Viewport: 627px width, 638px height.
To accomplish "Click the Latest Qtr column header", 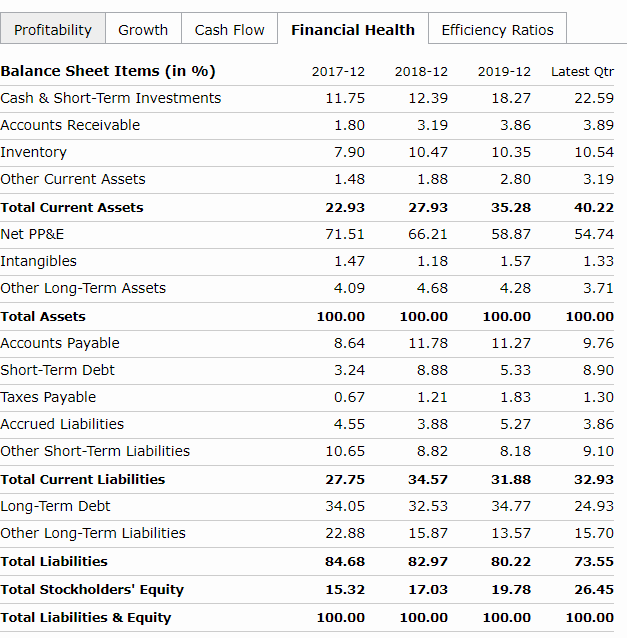I will (x=582, y=72).
